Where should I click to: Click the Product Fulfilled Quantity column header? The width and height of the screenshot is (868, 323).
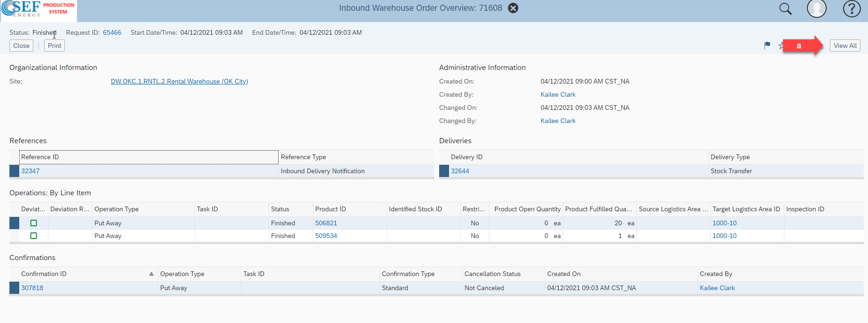click(600, 209)
